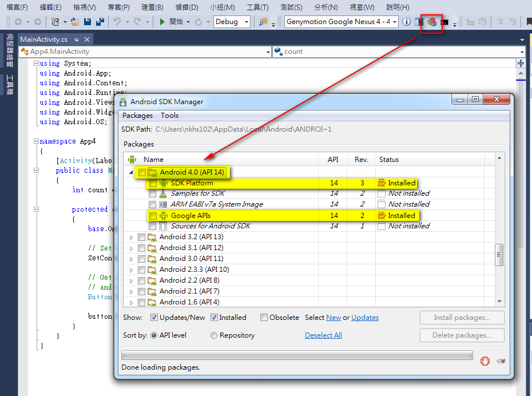Click the New link beside Select
This screenshot has width=532, height=396.
pos(333,318)
